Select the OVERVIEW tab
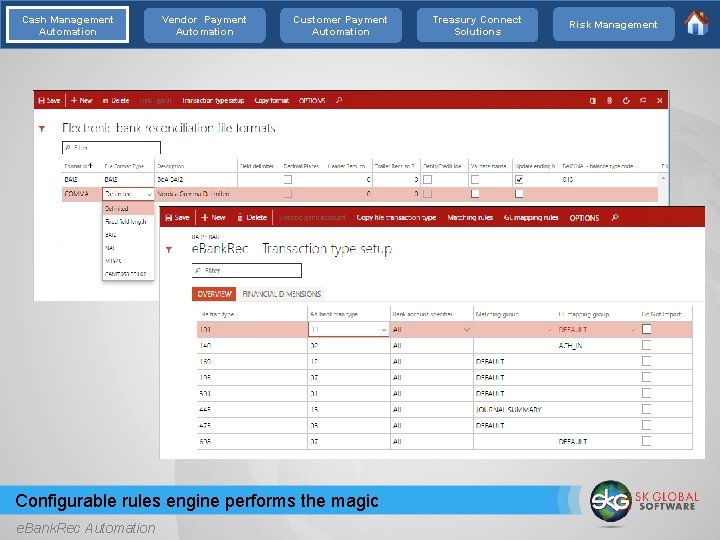 pyautogui.click(x=214, y=294)
